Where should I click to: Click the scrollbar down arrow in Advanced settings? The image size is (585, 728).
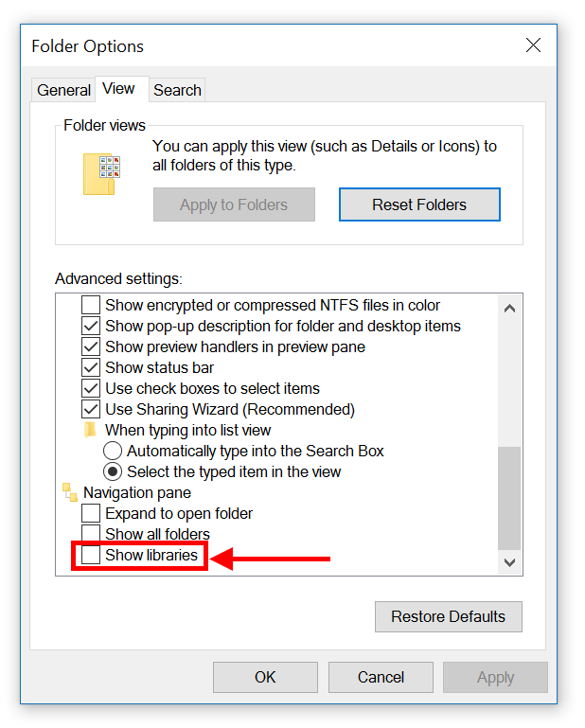click(509, 562)
